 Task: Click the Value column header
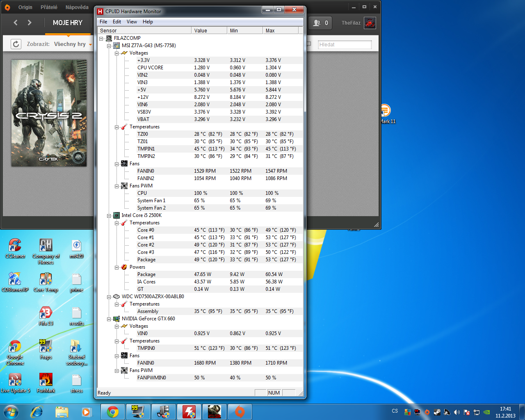209,30
